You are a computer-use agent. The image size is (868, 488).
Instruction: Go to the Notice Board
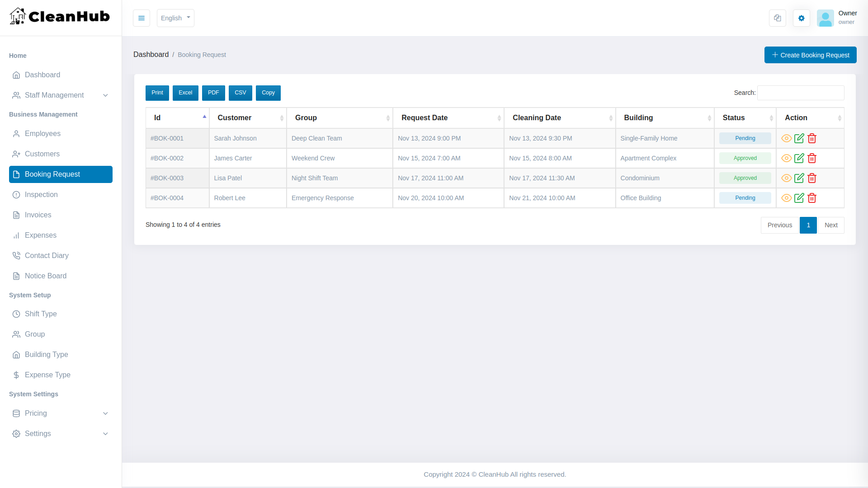click(x=45, y=276)
